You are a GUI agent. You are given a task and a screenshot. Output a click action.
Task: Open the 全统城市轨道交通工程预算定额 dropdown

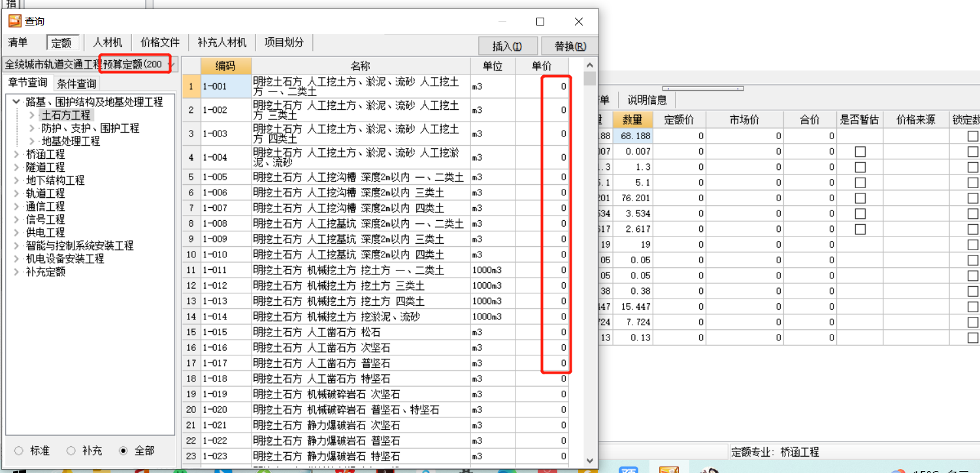[x=172, y=65]
